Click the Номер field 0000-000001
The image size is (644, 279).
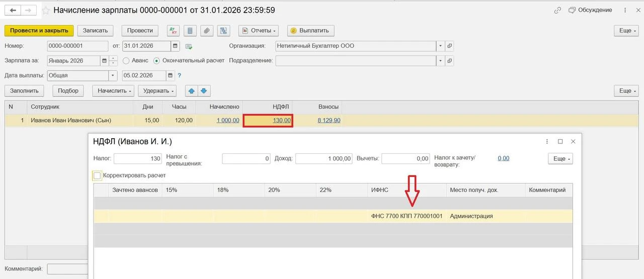pos(77,46)
